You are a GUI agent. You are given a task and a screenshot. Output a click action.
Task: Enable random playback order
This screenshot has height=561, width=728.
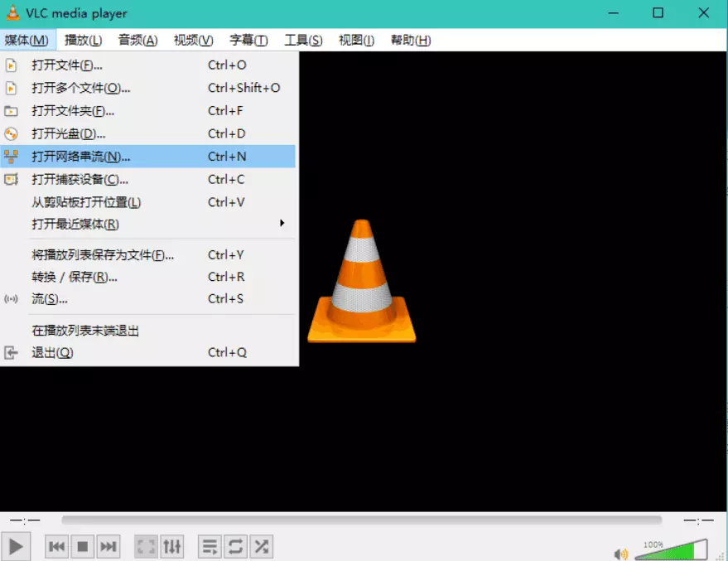pos(262,546)
